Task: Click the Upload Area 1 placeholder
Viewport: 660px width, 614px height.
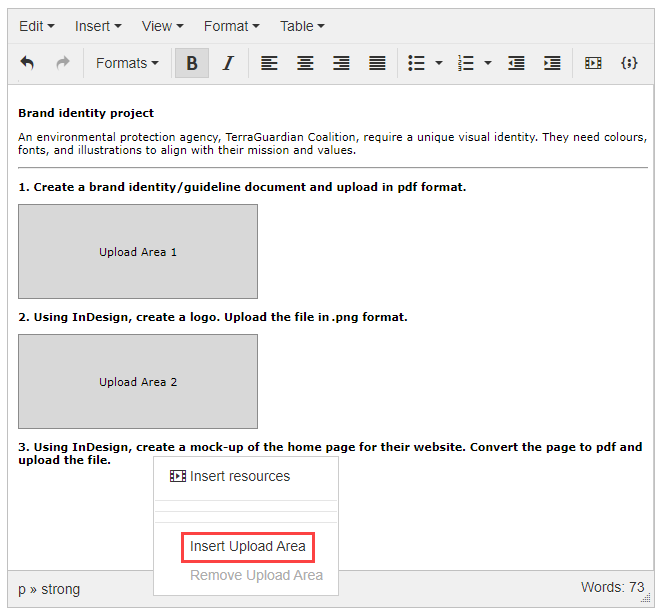Action: 138,252
